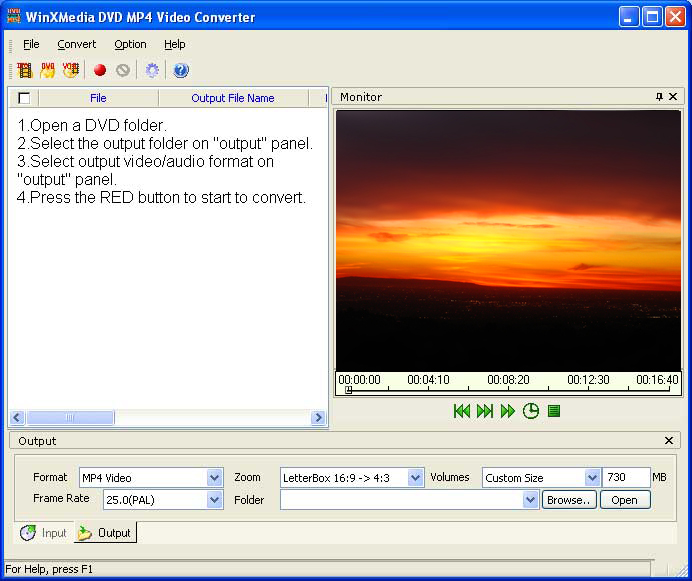Click the open VOB file toolbar icon

(x=71, y=70)
